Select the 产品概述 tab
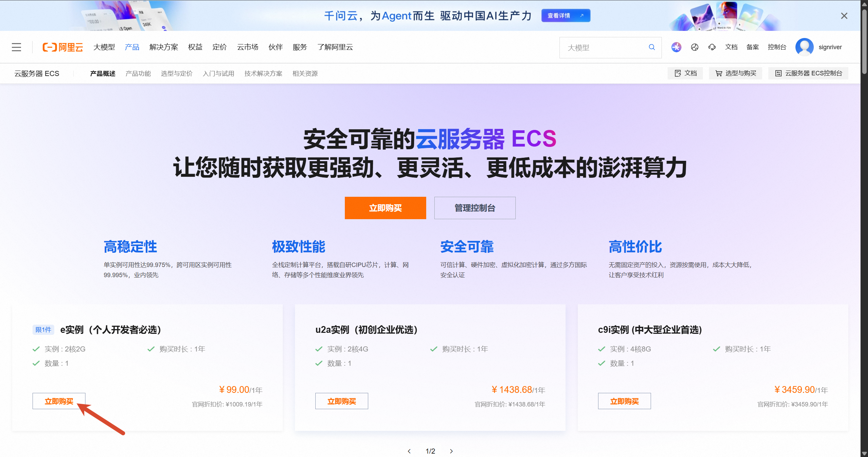The image size is (868, 457). pos(103,74)
